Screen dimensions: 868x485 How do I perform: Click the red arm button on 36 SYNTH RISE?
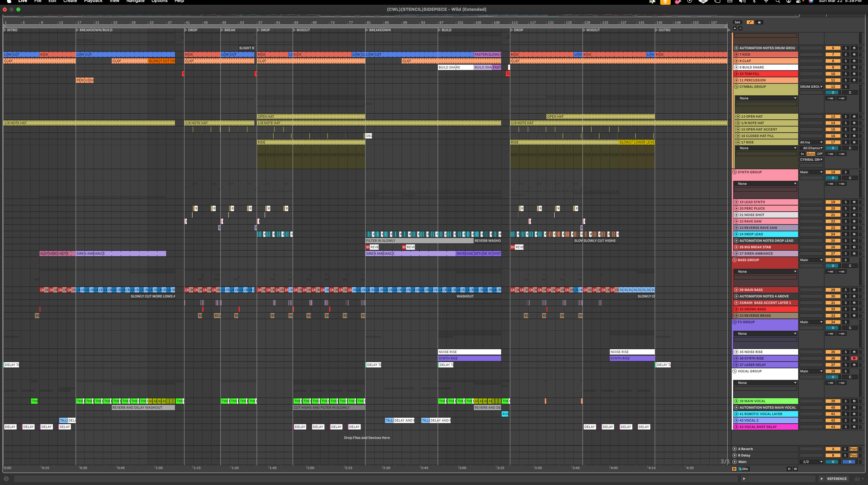tap(854, 358)
